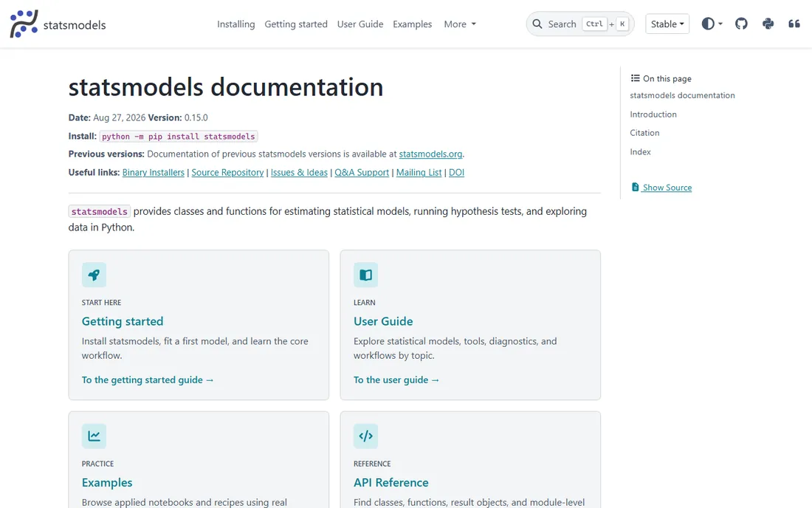Viewport: 812px width, 508px height.
Task: Click the Search field
Action: coord(580,24)
